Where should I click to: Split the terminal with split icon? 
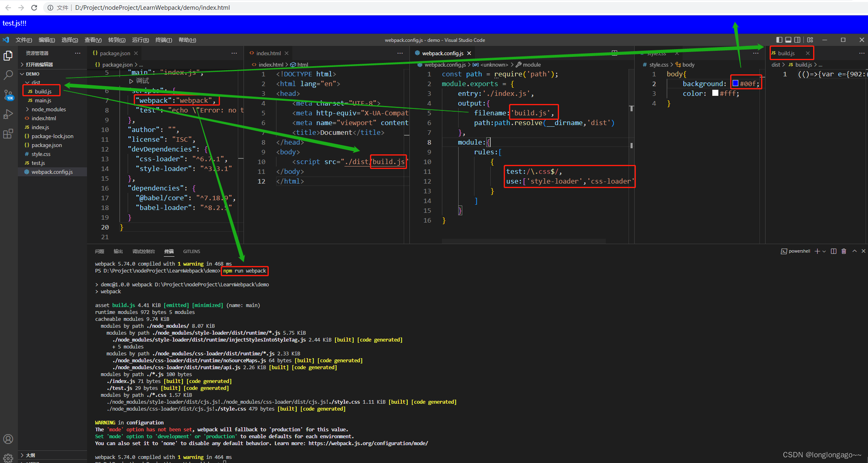833,251
